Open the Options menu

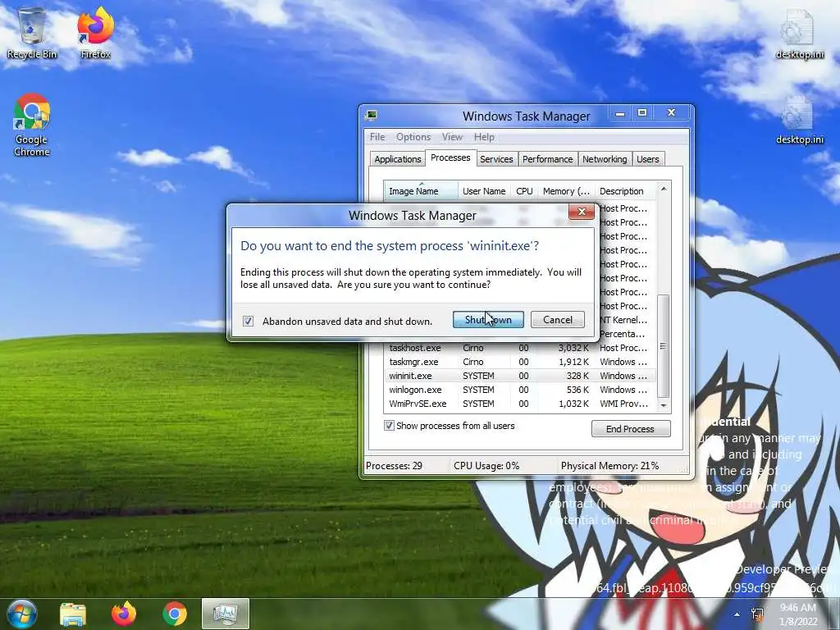point(413,137)
